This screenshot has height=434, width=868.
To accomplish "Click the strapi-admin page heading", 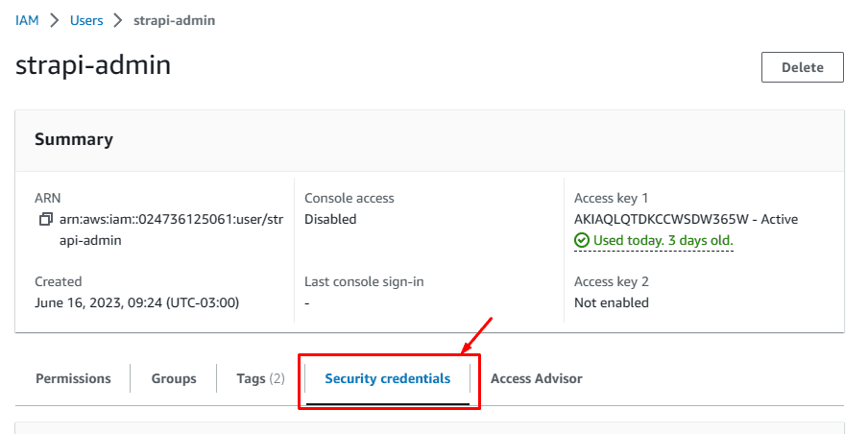I will point(93,65).
